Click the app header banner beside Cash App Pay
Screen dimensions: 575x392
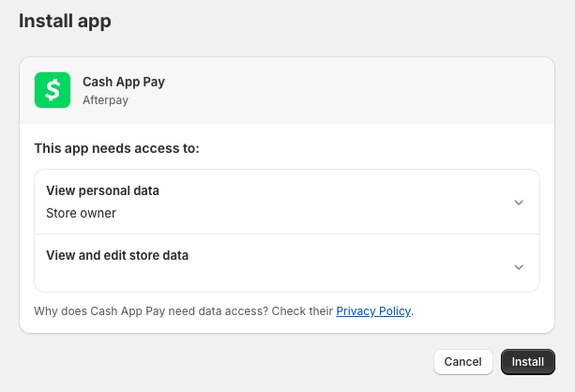(356, 90)
